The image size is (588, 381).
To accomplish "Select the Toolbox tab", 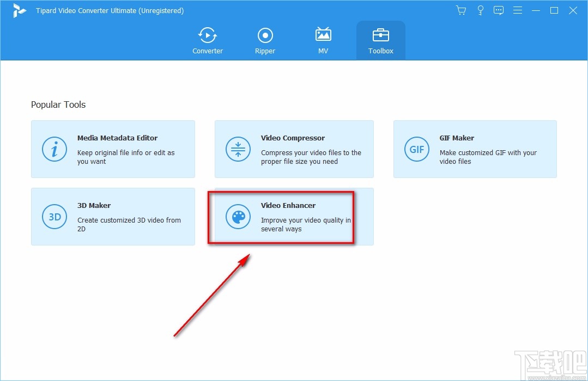I will pyautogui.click(x=380, y=40).
